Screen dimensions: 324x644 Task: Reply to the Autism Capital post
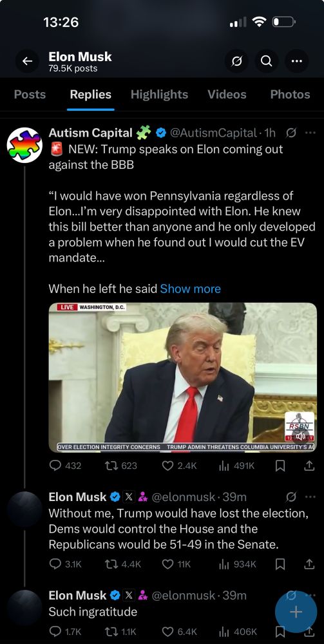pos(65,466)
